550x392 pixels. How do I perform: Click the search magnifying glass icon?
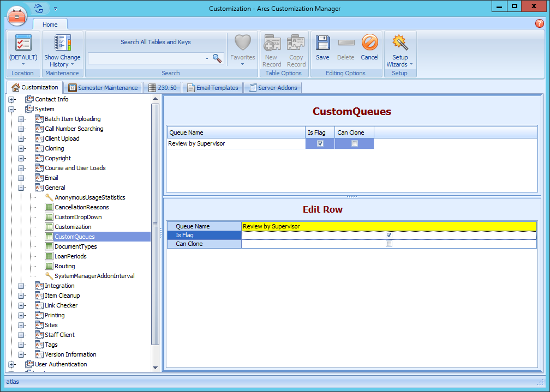pos(217,57)
